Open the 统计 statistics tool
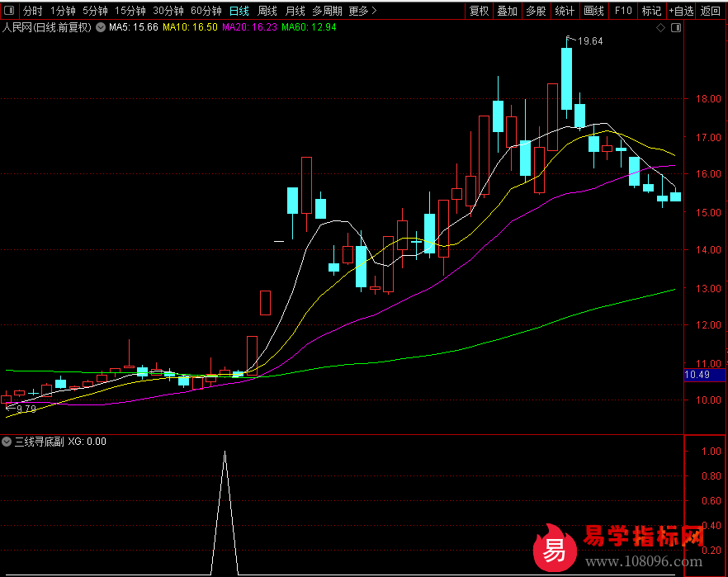Viewport: 728px width, 577px height. (x=565, y=11)
